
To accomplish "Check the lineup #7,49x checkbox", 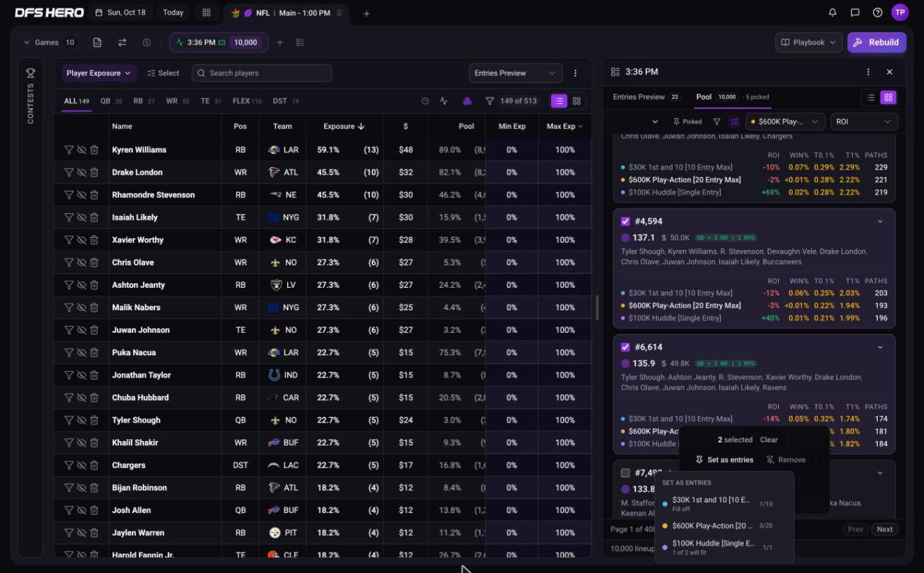I will tap(625, 473).
